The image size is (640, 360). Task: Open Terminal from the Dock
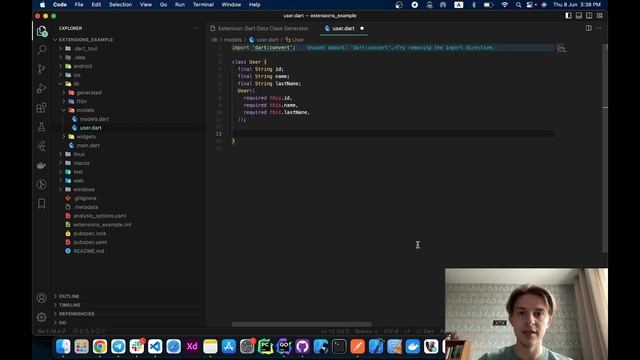click(339, 347)
